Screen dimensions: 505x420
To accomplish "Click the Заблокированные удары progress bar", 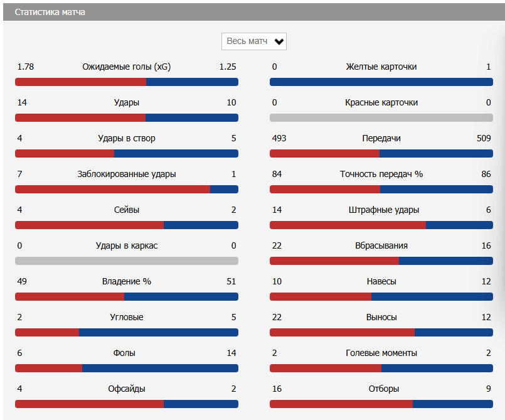I will coord(126,189).
